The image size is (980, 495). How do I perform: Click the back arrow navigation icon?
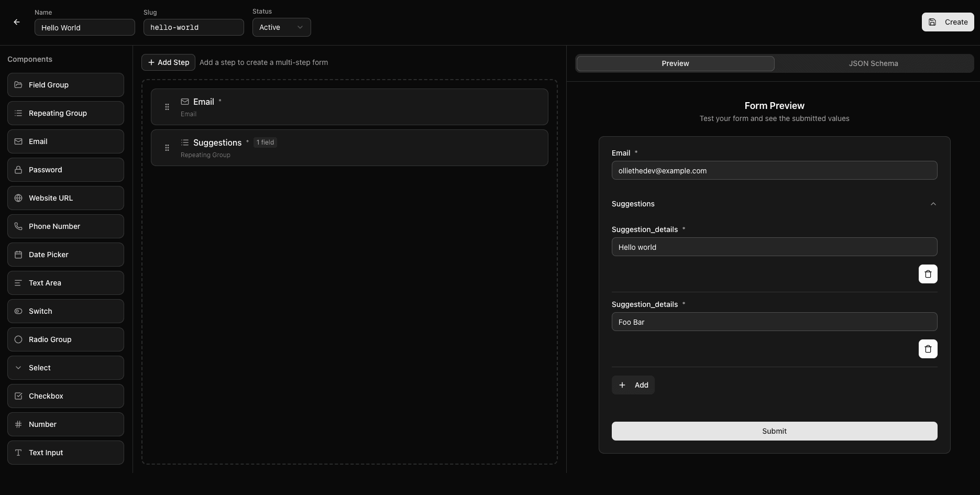coord(16,22)
